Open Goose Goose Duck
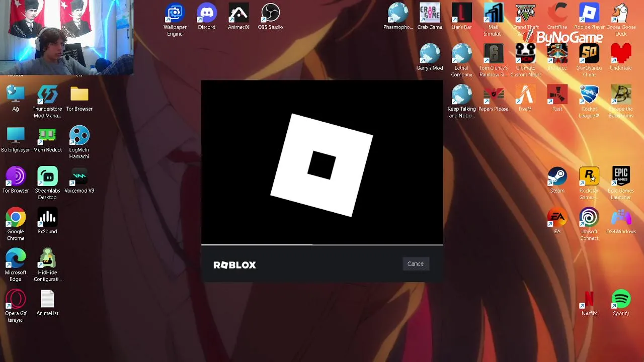The image size is (644, 362). pyautogui.click(x=621, y=20)
